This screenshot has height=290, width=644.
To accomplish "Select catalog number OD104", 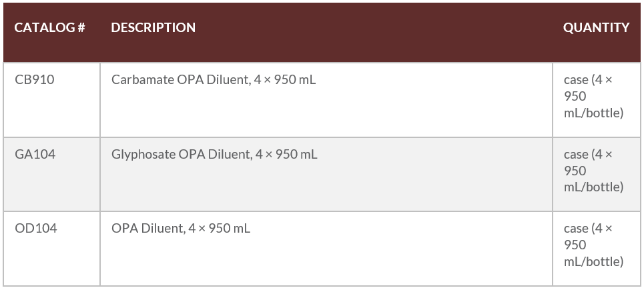I will click(x=36, y=229).
